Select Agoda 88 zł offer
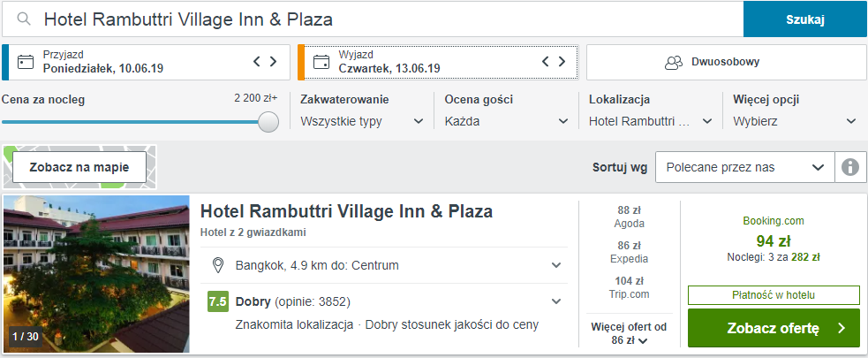This screenshot has width=868, height=358. coord(629,217)
